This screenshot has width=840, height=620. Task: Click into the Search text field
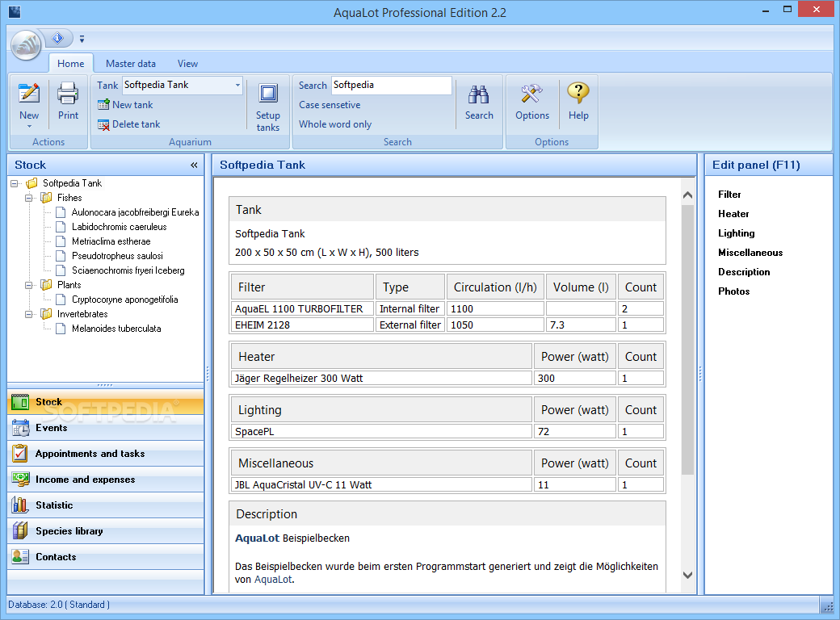392,85
